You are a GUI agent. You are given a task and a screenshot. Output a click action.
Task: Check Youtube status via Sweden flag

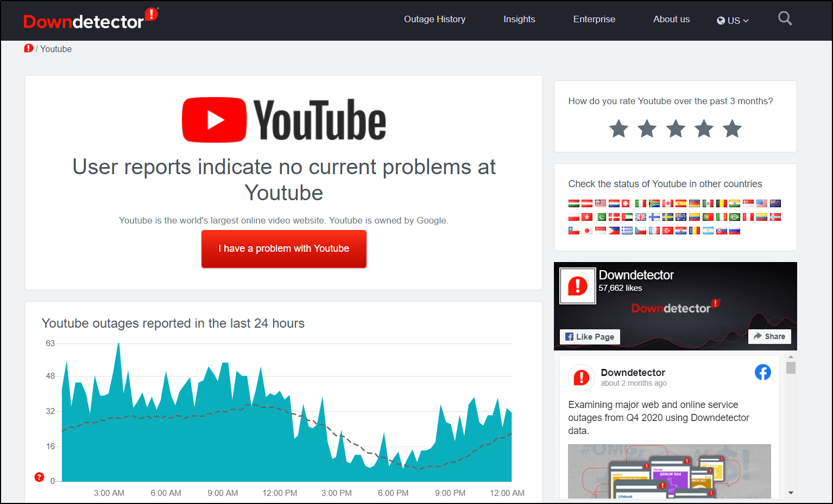668,217
